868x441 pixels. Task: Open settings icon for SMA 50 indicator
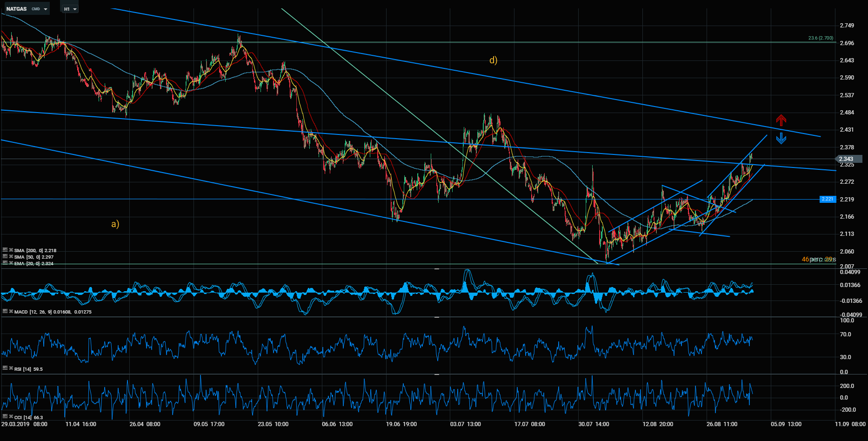[x=5, y=257]
